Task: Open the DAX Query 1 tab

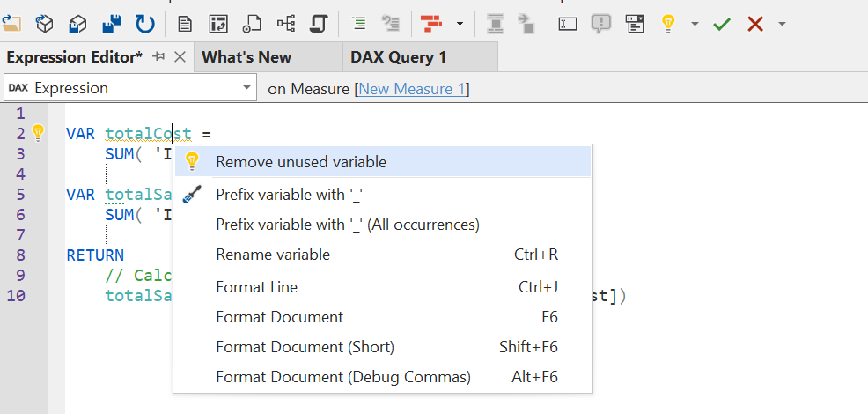Action: (398, 57)
